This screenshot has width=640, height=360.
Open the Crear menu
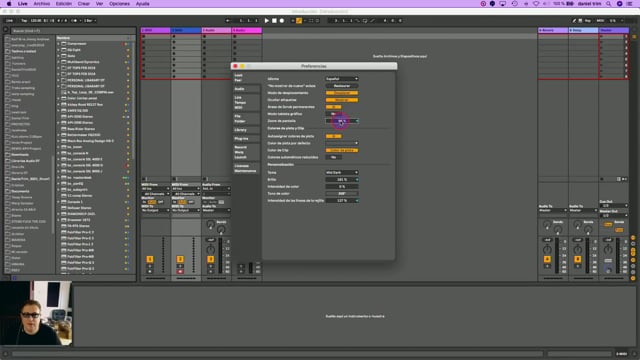pos(84,4)
